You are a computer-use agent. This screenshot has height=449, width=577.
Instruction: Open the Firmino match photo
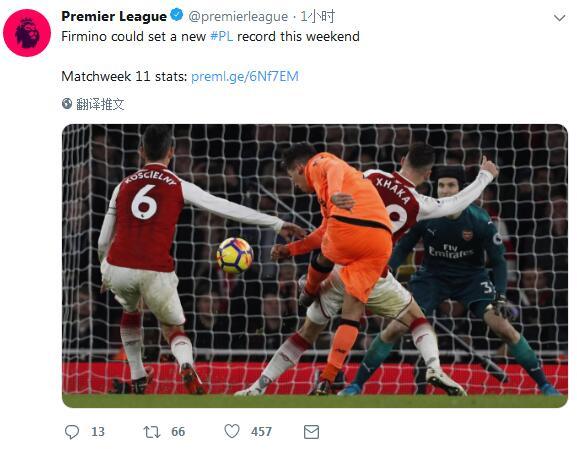[315, 266]
